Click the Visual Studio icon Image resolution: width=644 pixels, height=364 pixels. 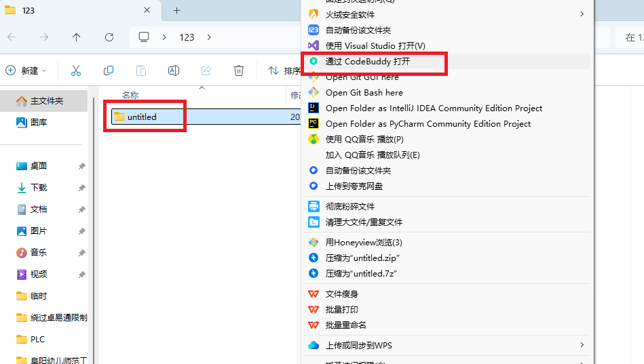click(314, 45)
